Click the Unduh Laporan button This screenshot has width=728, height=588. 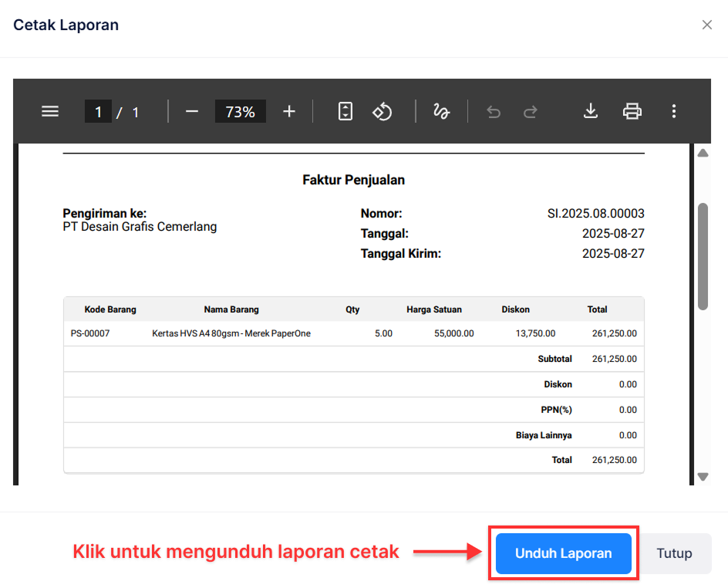[x=563, y=553]
